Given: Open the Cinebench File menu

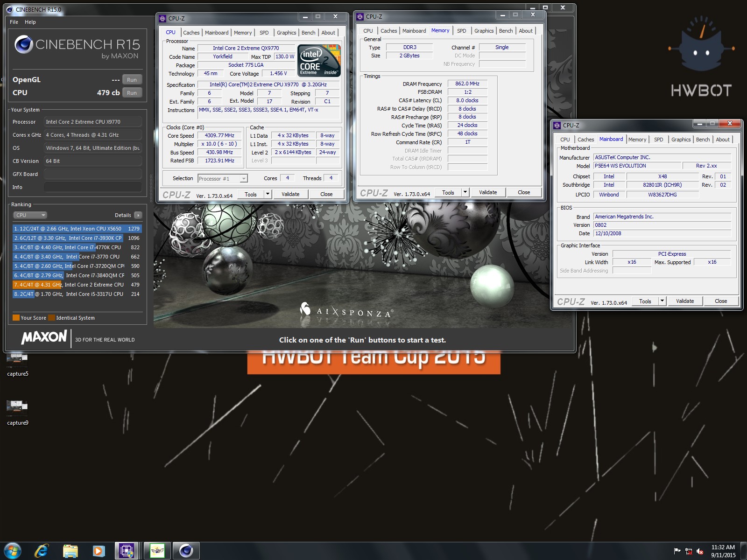Looking at the screenshot, I should click(14, 22).
